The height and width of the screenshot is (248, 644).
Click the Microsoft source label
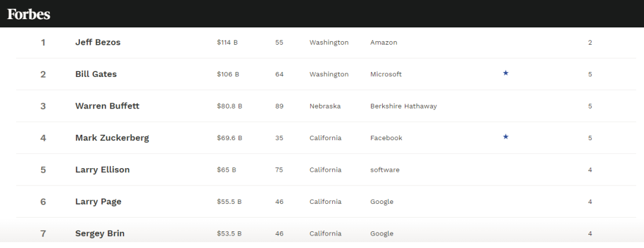point(386,75)
